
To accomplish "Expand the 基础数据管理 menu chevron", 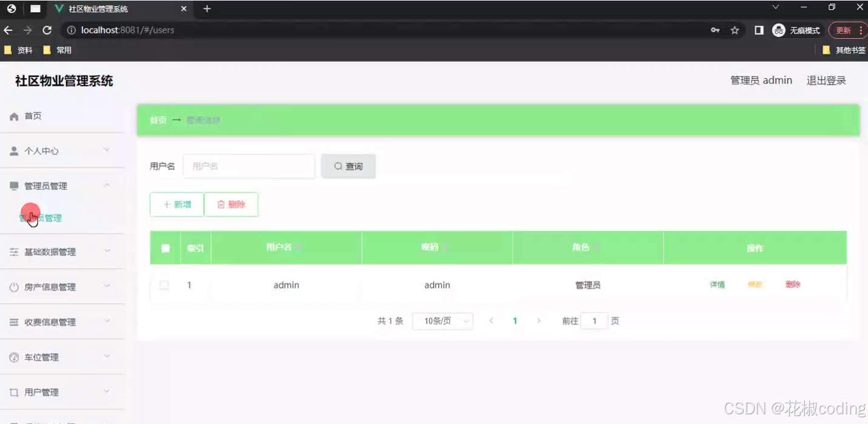I will point(107,251).
